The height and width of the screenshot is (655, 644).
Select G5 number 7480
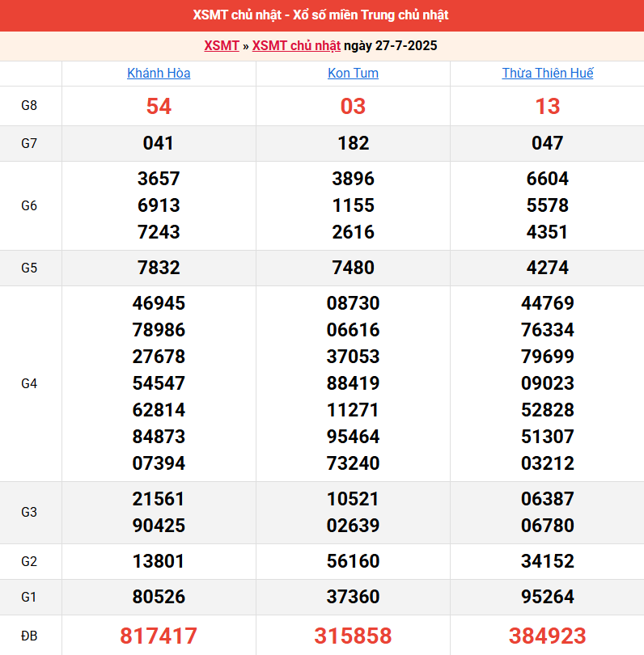[353, 268]
